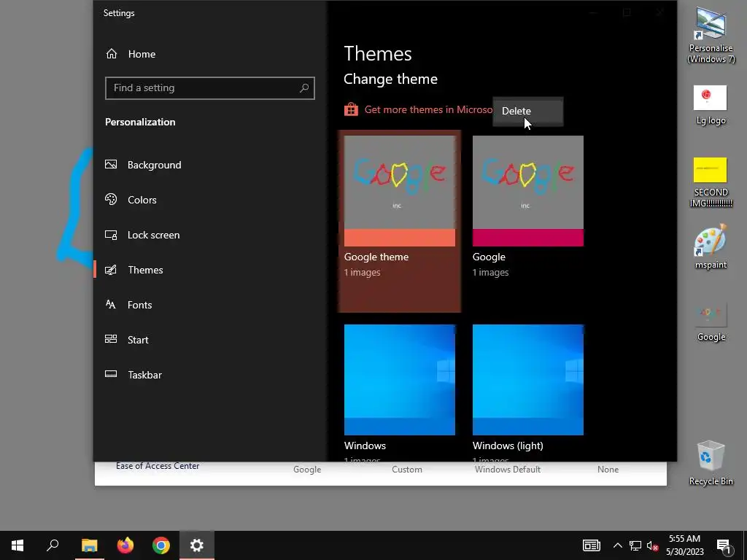Viewport: 747px width, 560px height.
Task: Launch Google Chrome from taskbar
Action: click(161, 545)
